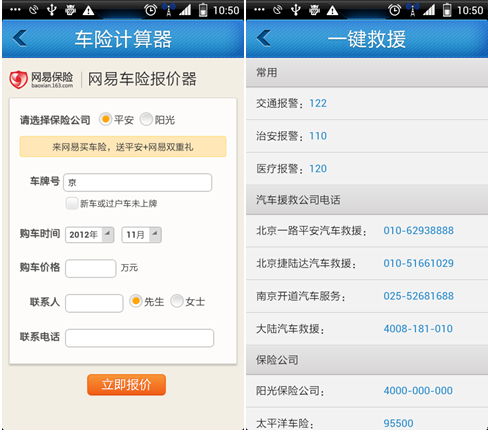This screenshot has height=433, width=488.
Task: Choose the 女士 radio button
Action: 177,301
